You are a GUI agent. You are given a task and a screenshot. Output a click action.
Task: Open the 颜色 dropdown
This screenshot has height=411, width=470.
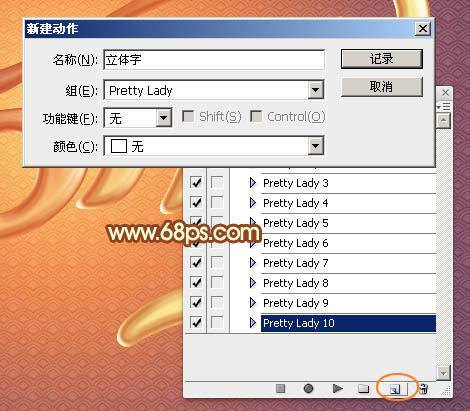[x=315, y=146]
